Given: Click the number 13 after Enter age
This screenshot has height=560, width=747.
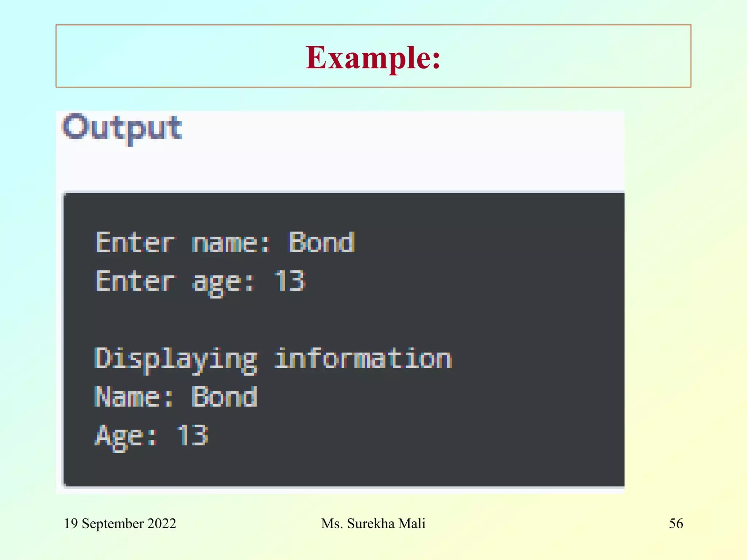Looking at the screenshot, I should tap(290, 281).
